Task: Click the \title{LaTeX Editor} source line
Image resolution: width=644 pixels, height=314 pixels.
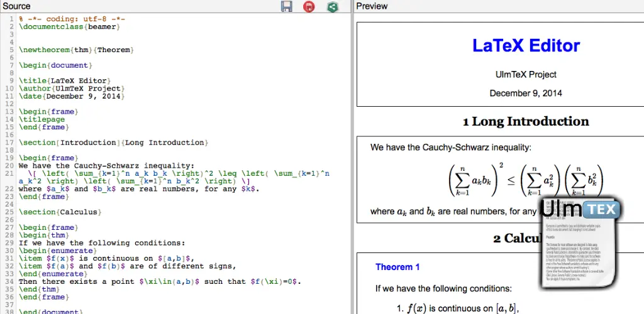Action: [x=65, y=81]
